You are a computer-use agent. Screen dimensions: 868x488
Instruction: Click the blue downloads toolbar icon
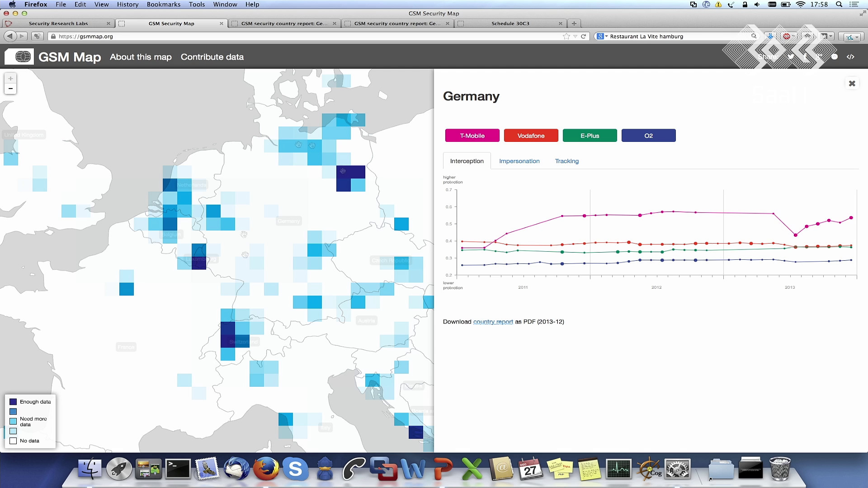[x=770, y=36]
